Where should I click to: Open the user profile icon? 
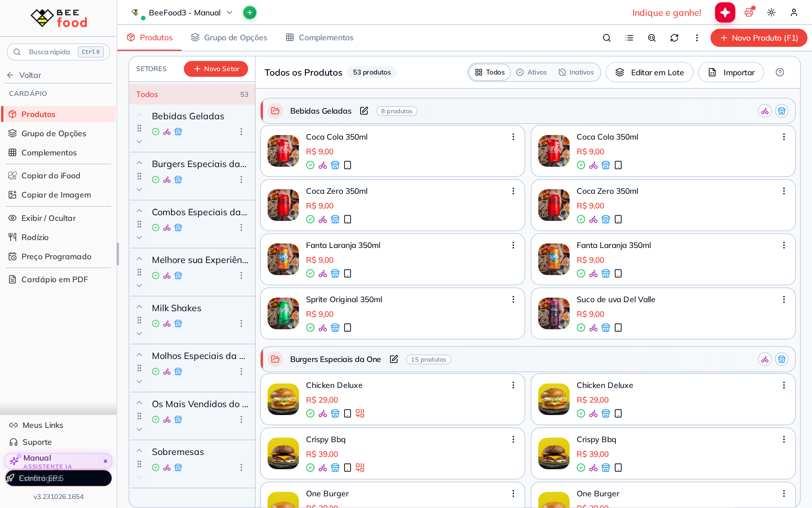(794, 12)
